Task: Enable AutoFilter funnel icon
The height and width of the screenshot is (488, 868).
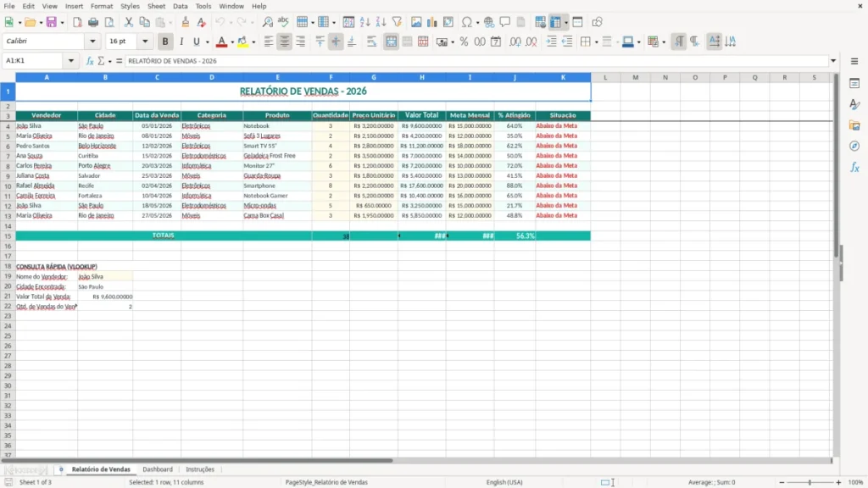Action: [x=397, y=22]
